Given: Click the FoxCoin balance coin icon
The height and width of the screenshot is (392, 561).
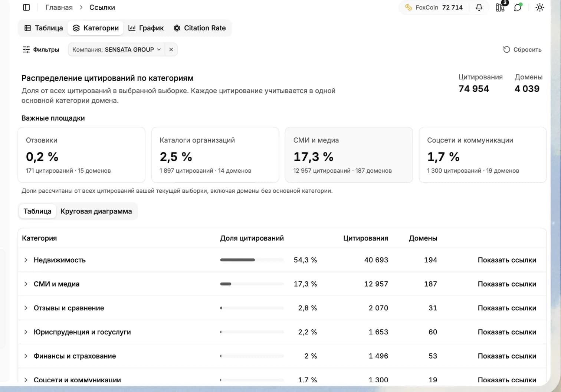Looking at the screenshot, I should (409, 7).
